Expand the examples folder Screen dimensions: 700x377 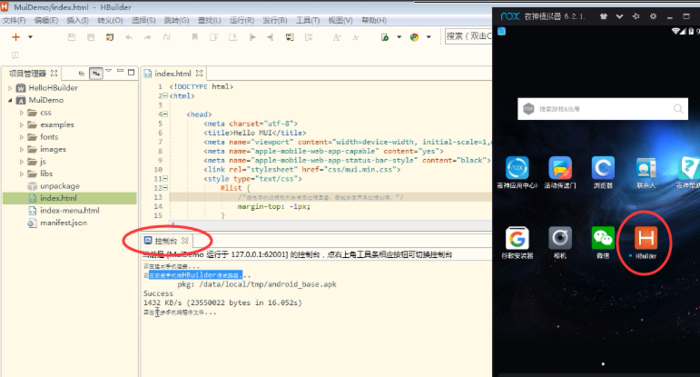tap(21, 125)
